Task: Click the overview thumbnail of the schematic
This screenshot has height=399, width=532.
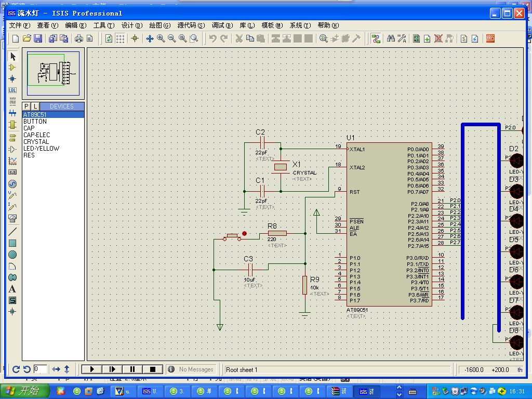Action: pos(54,73)
